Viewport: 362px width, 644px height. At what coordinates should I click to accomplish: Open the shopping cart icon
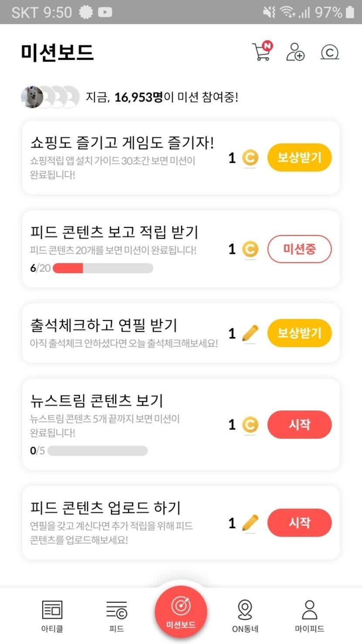tap(262, 52)
